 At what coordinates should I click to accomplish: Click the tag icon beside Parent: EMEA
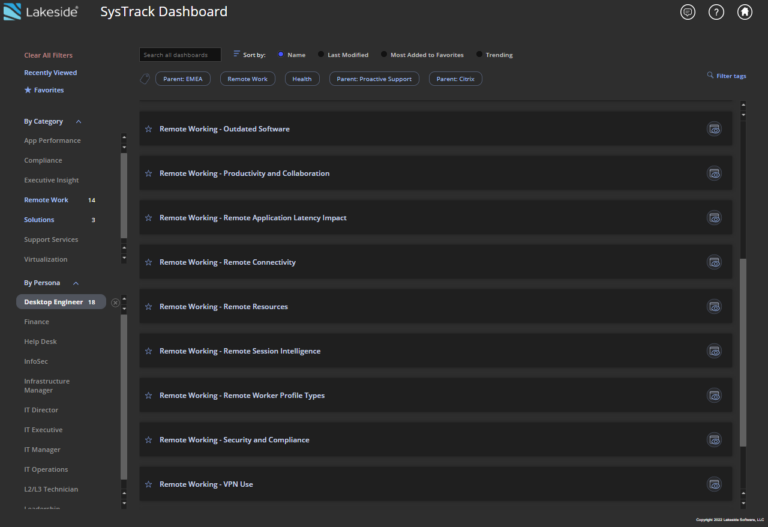tap(144, 79)
